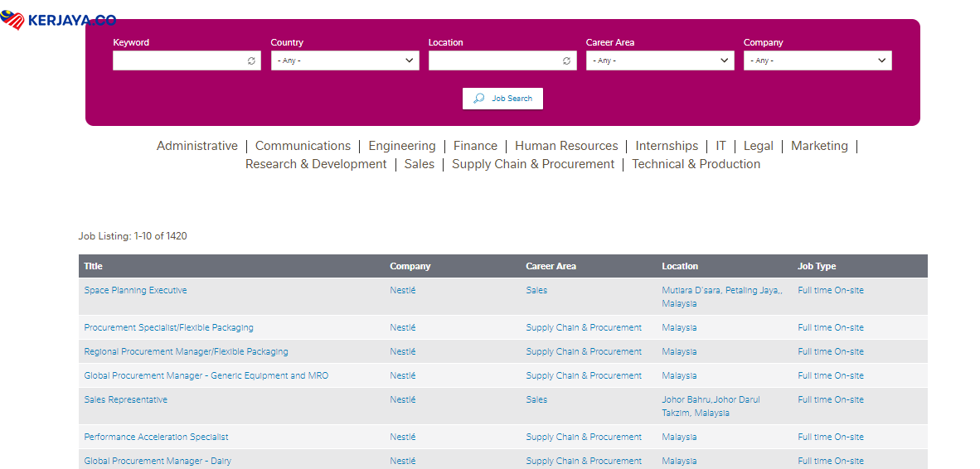Image resolution: width=980 pixels, height=469 pixels.
Task: Click the Job Search button
Action: click(502, 98)
